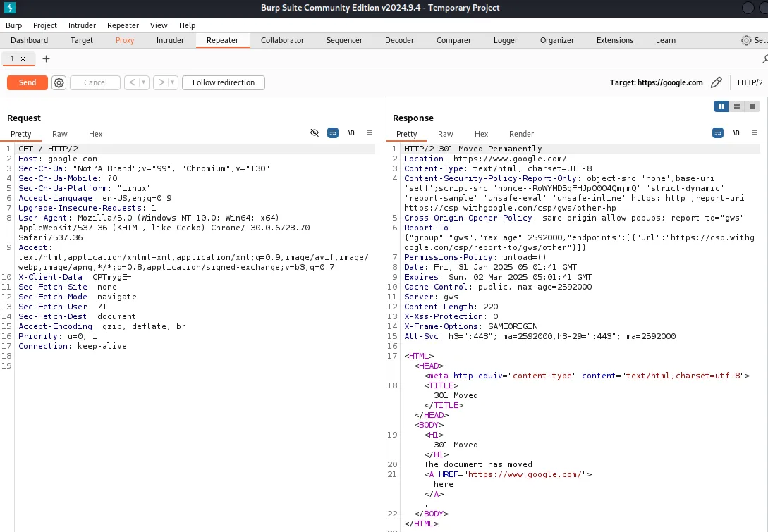Close Repeater tab 1
Screen dimensions: 768x532
(x=23, y=58)
